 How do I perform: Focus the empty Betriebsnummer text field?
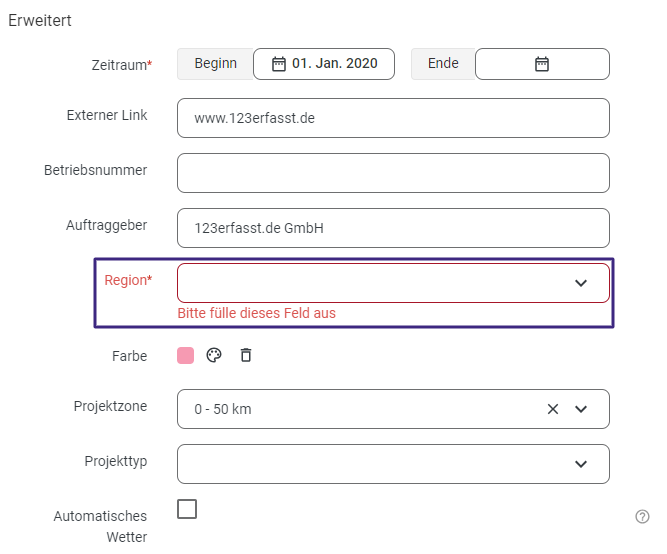point(392,173)
